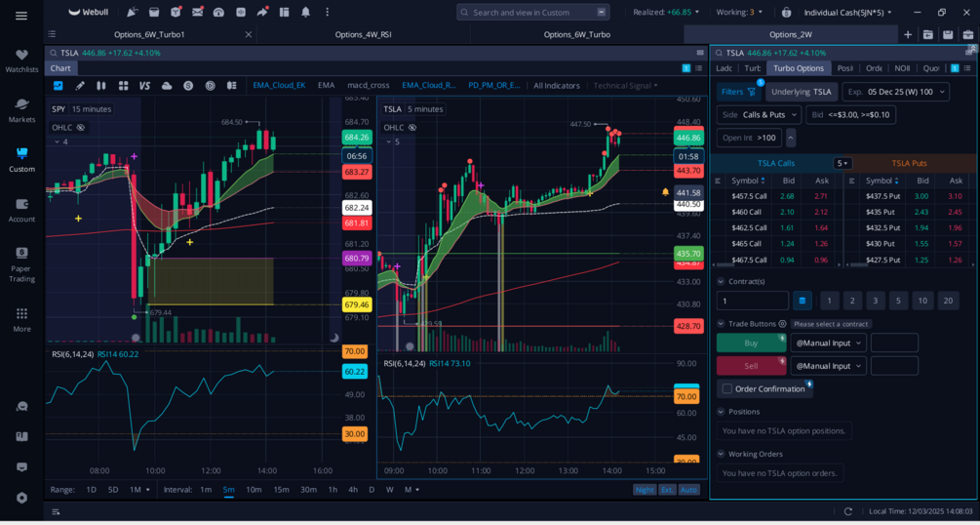Screen dimensions: 980x525
Task: Add a new layout tab with plus icon
Action: click(908, 34)
